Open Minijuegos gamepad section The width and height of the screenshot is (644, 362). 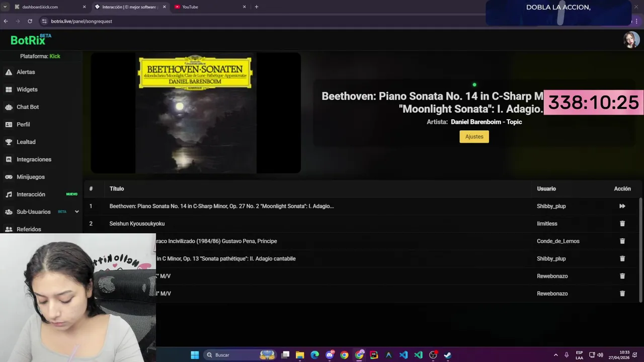click(41, 177)
